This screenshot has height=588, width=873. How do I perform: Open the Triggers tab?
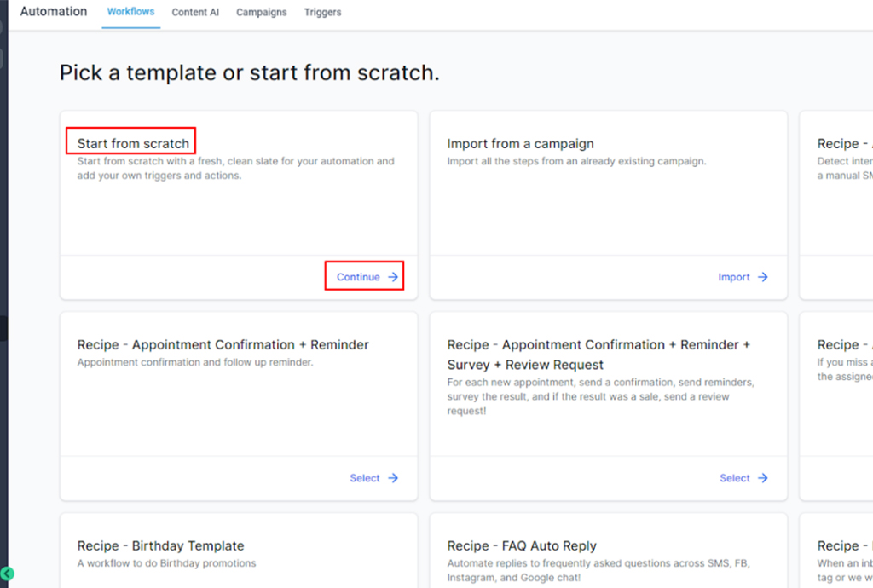coord(322,13)
